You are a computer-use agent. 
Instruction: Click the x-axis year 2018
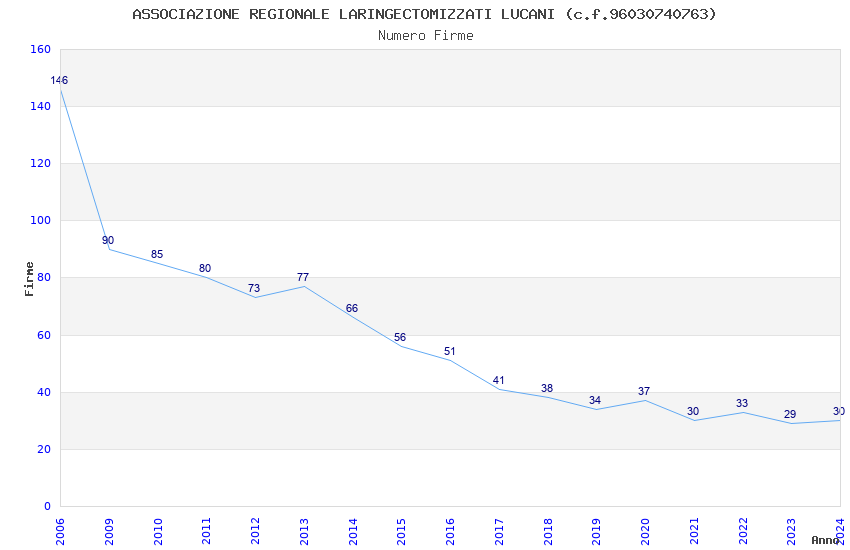(548, 531)
